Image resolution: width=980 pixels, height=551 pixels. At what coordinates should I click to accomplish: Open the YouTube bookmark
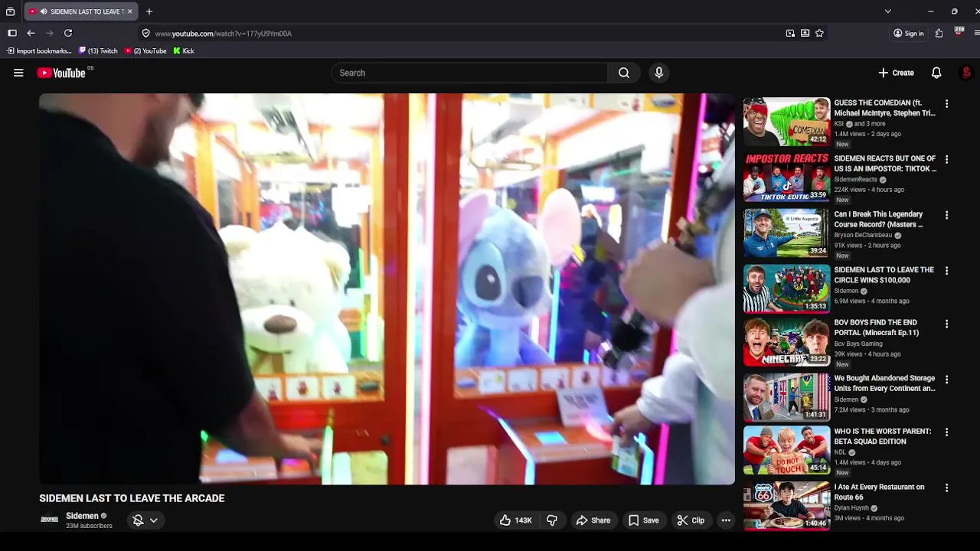coord(145,51)
